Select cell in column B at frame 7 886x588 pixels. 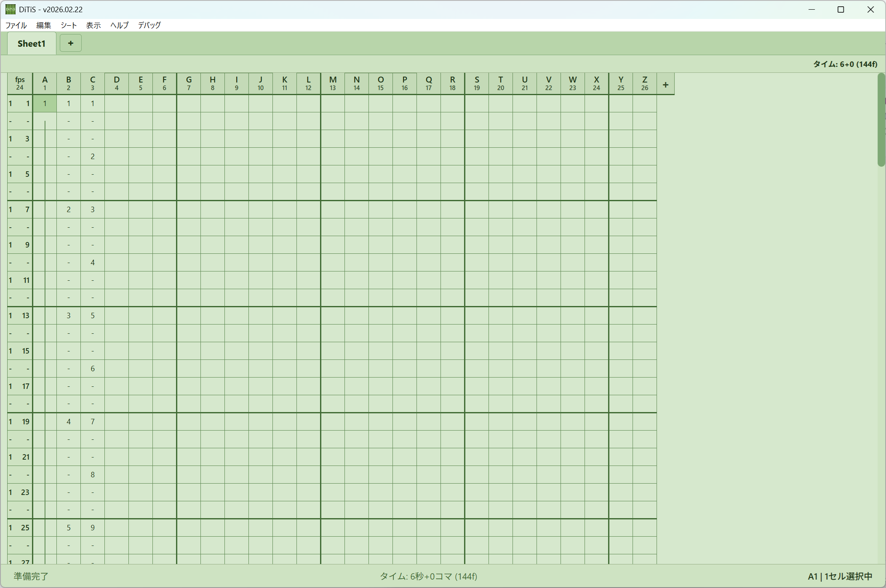click(69, 210)
